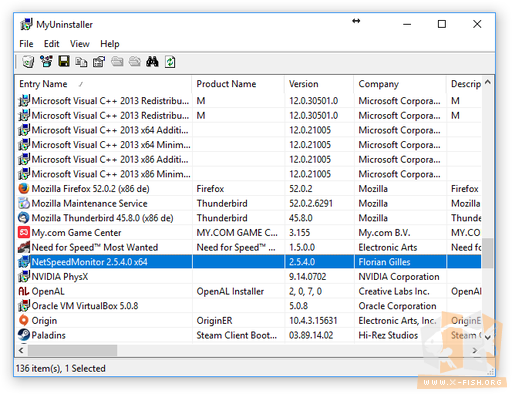Click the orange Origin icon
The height and width of the screenshot is (394, 512).
[24, 321]
